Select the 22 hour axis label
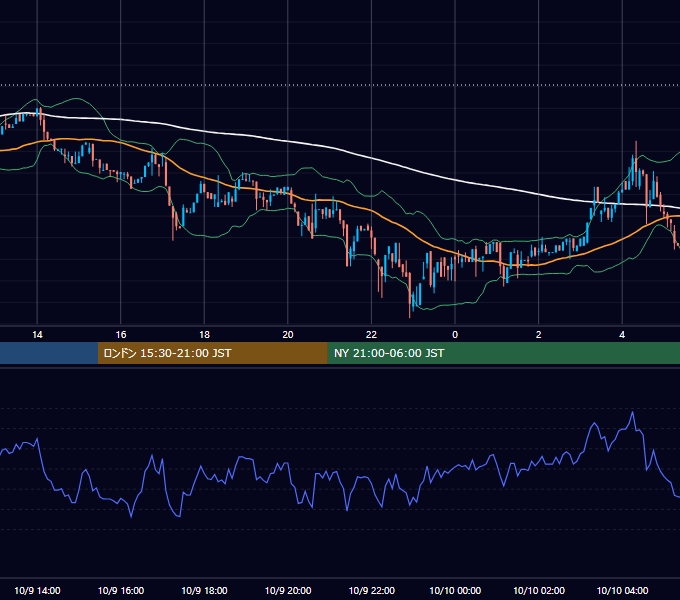 tap(371, 335)
